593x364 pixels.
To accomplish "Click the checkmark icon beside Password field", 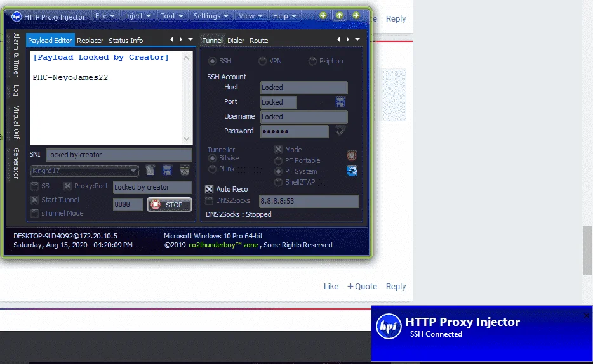I will [340, 131].
